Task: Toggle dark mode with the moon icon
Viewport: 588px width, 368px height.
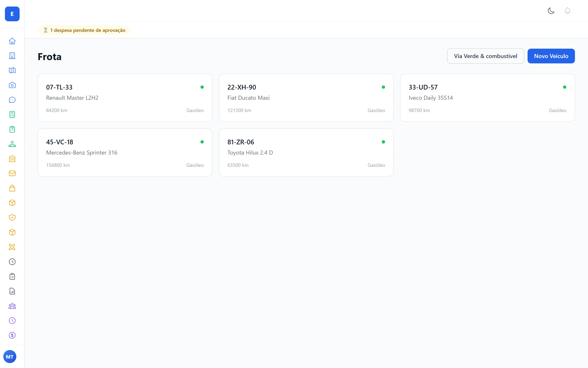Action: (x=551, y=11)
